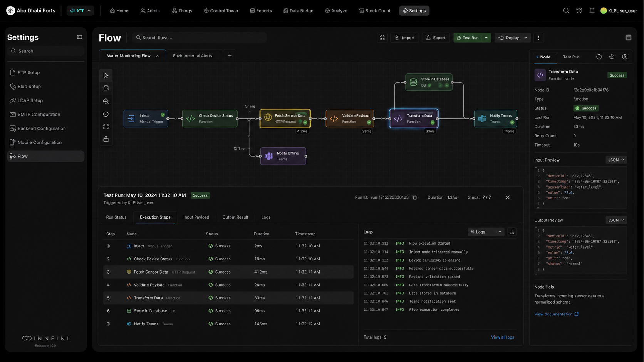Change Input Preview format JSON dropdown

coord(616,160)
